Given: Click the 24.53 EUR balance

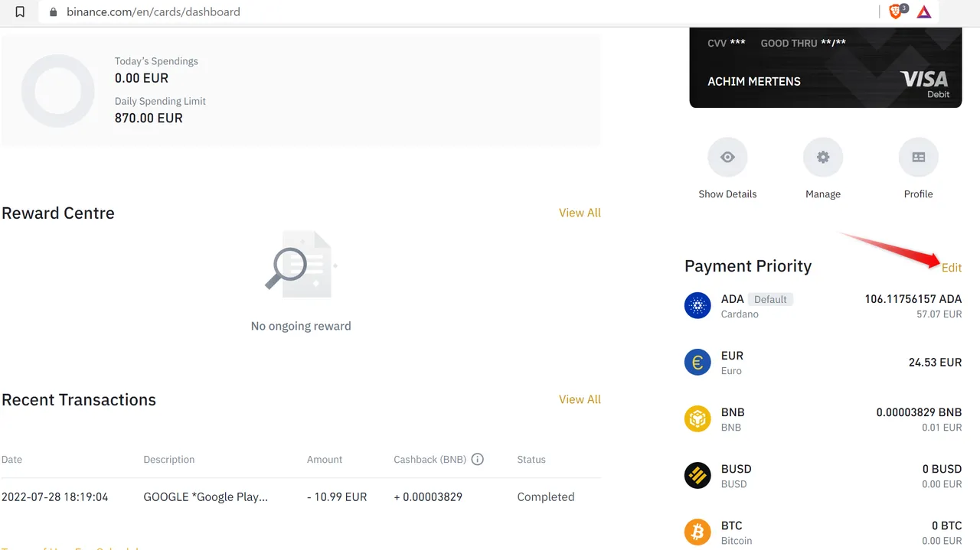Looking at the screenshot, I should click(x=935, y=363).
